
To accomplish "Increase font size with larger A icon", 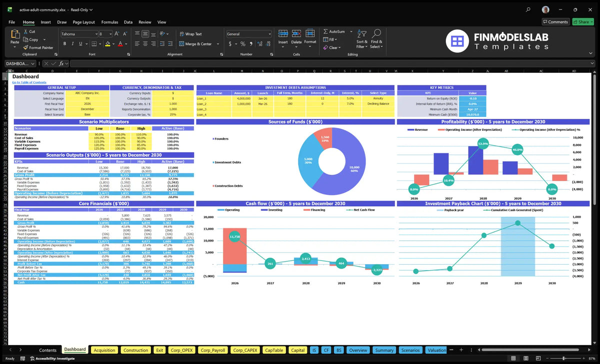I will tap(117, 34).
